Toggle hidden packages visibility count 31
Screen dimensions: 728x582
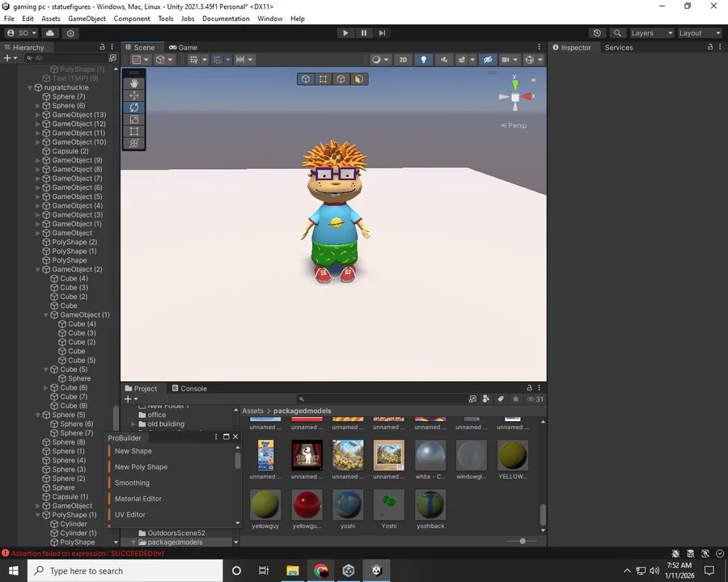[535, 399]
